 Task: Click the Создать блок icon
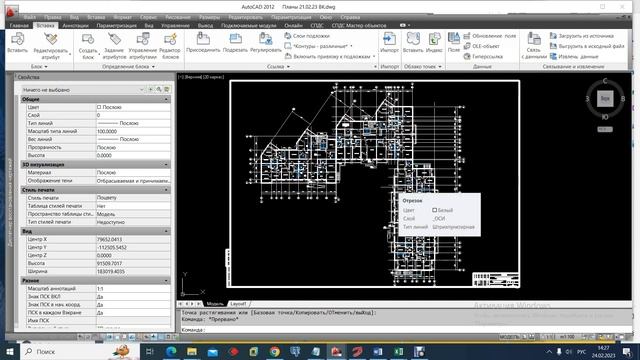(x=87, y=40)
